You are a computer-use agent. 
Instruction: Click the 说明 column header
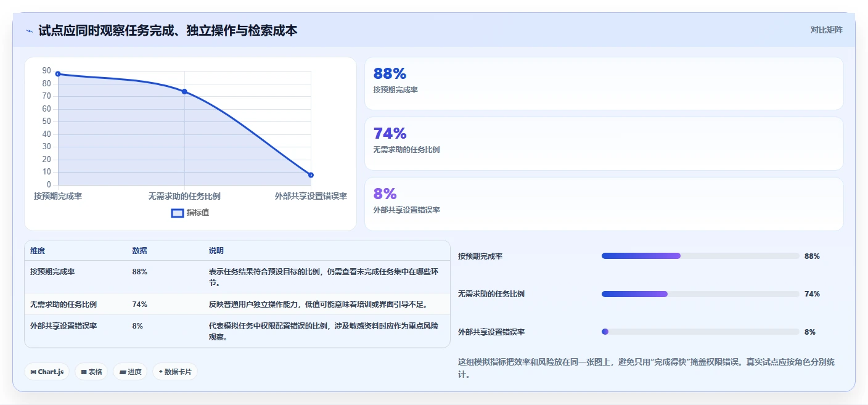point(216,251)
